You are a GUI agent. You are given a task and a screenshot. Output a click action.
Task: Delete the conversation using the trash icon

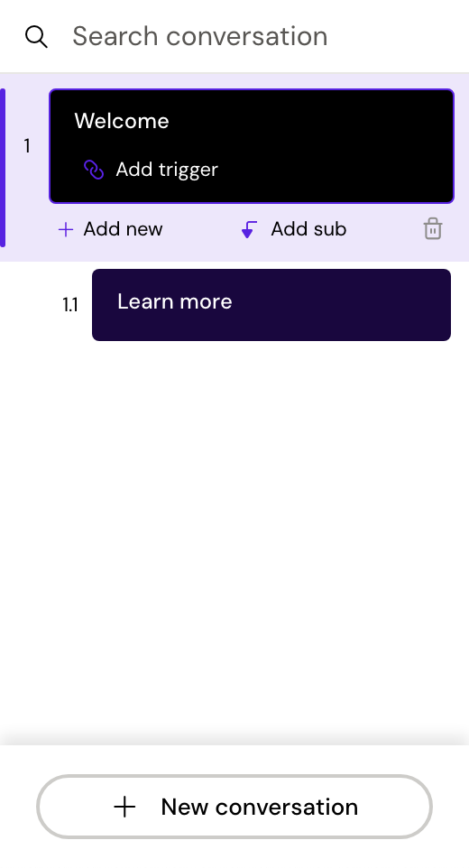433,228
